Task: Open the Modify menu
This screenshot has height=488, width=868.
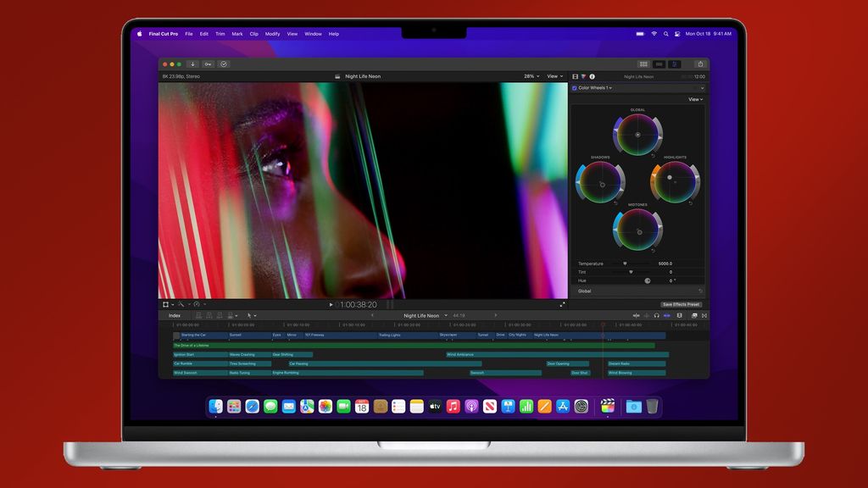Action: [271, 34]
